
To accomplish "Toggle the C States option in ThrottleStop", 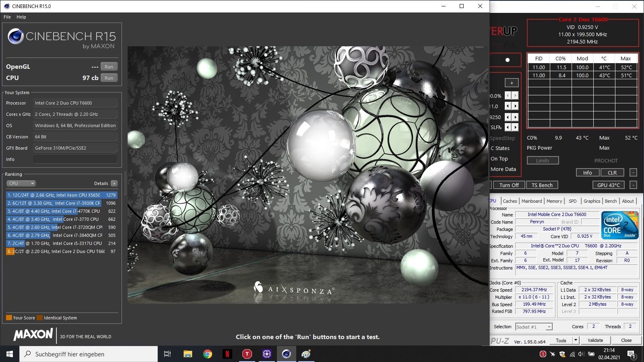I will click(x=500, y=148).
